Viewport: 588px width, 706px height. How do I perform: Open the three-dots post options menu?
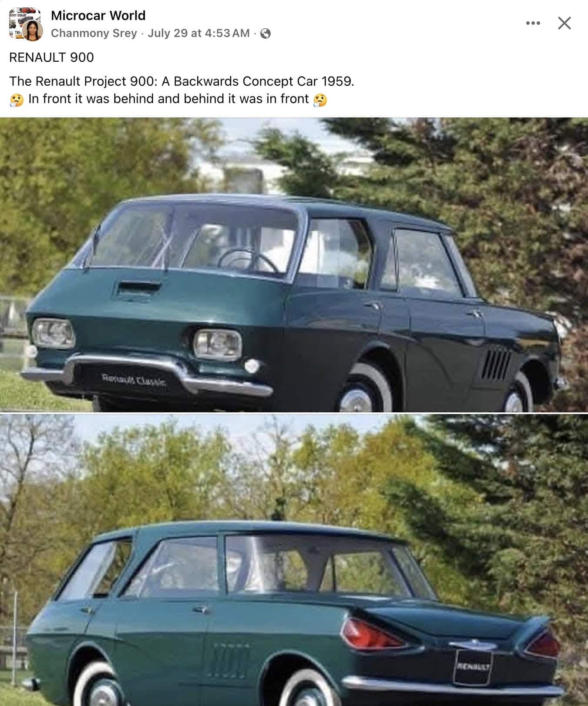click(x=533, y=23)
